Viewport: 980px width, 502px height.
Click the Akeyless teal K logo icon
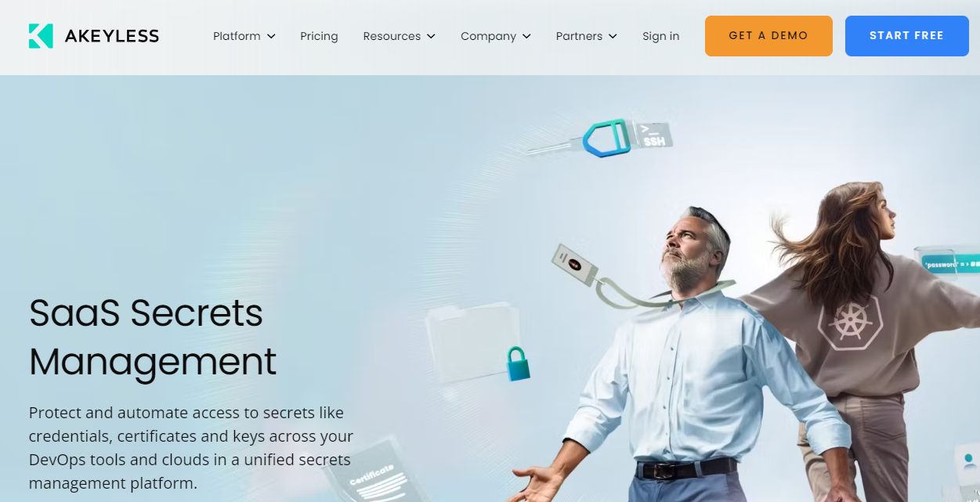41,36
